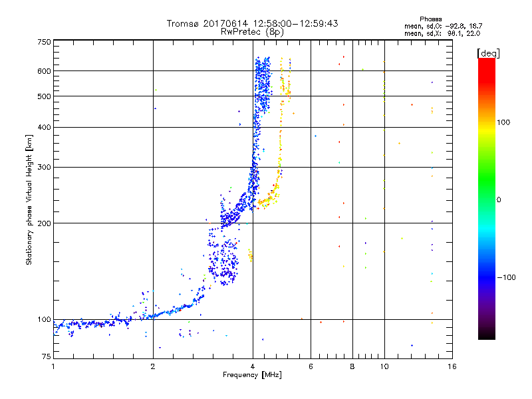Click the y-axis '600' tick label
Viewport: 532px width, 399px height.
tap(44, 71)
